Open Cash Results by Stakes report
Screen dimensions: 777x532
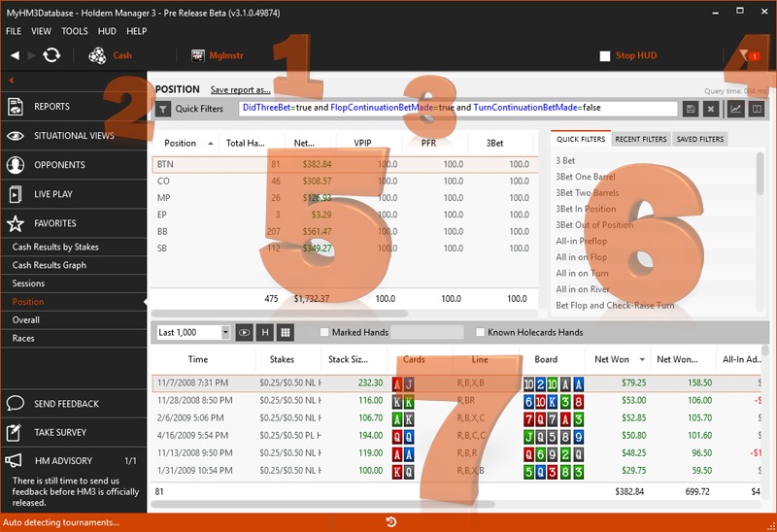click(74, 247)
